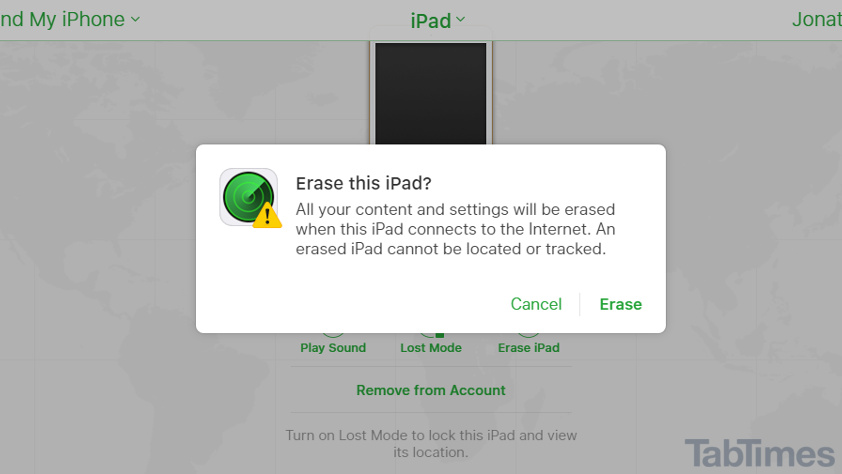
Task: Click the chevron beside Find My iPhone
Action: tap(135, 19)
